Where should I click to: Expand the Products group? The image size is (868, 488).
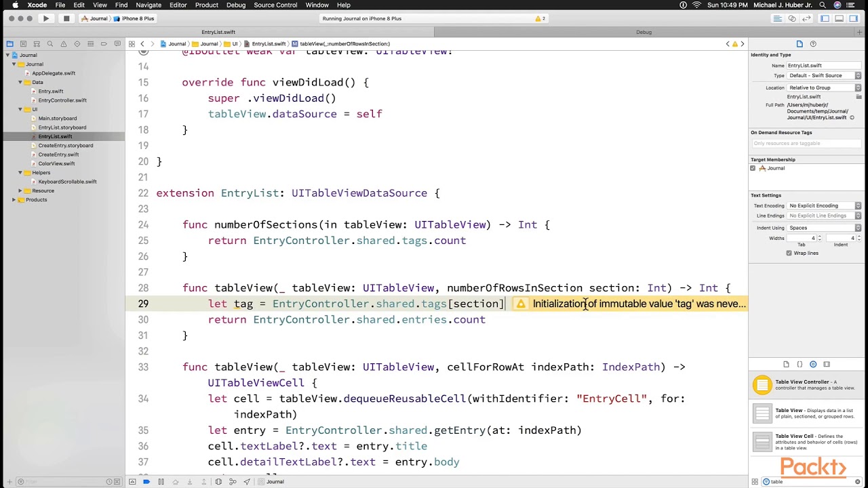[x=14, y=200]
